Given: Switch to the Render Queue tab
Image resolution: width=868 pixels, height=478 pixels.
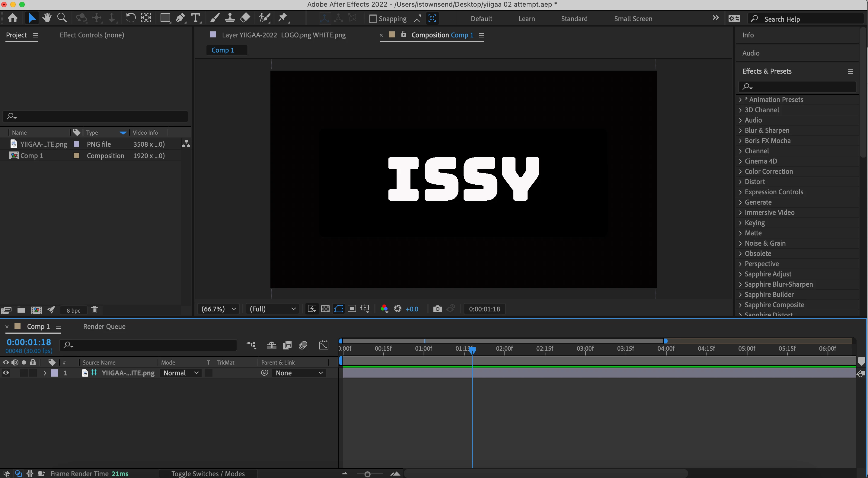Looking at the screenshot, I should [104, 327].
